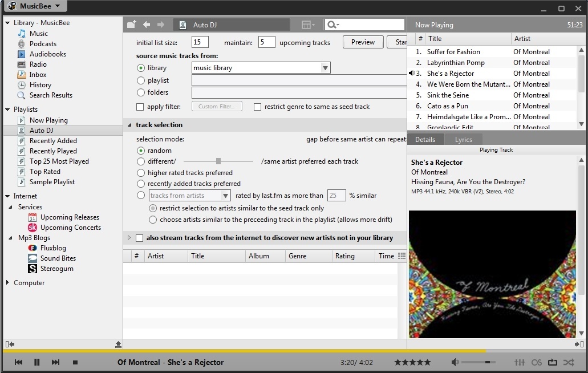This screenshot has height=373, width=588.
Task: Open Stereogum blog
Action: (x=56, y=269)
